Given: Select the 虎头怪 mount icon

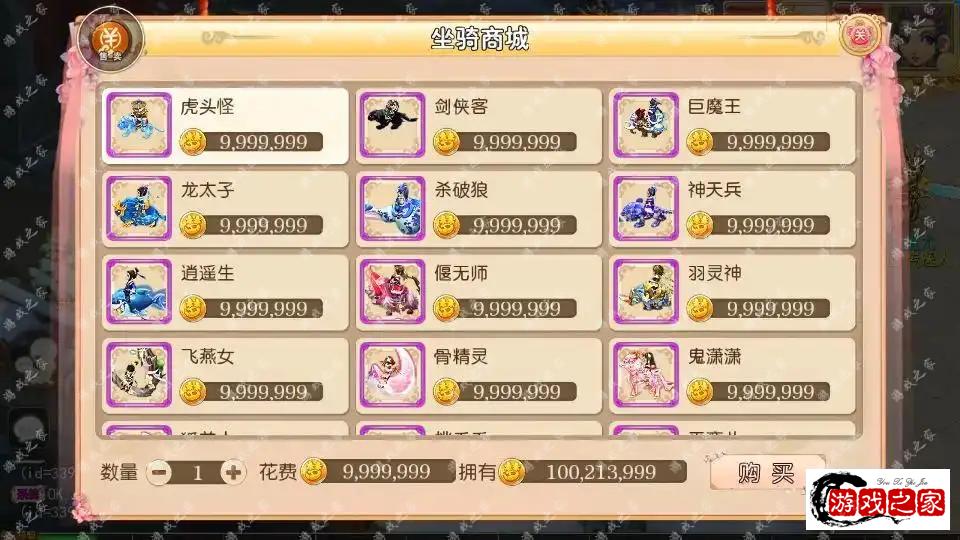Looking at the screenshot, I should (x=139, y=125).
